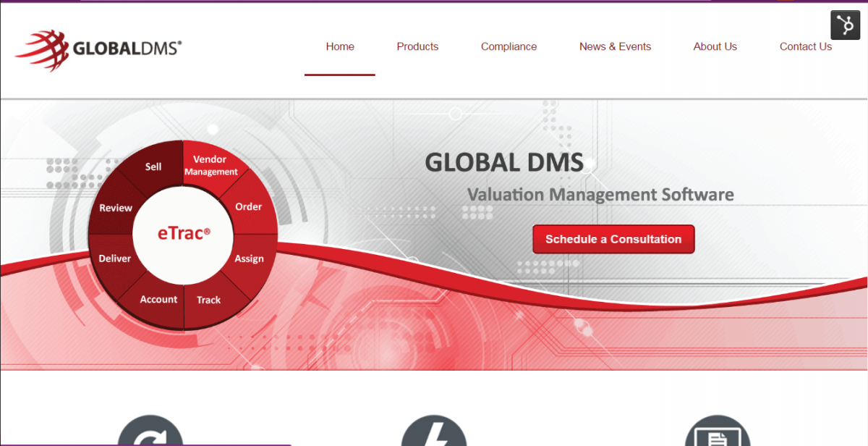The height and width of the screenshot is (446, 868).
Task: Open the About Us page
Action: tap(715, 46)
